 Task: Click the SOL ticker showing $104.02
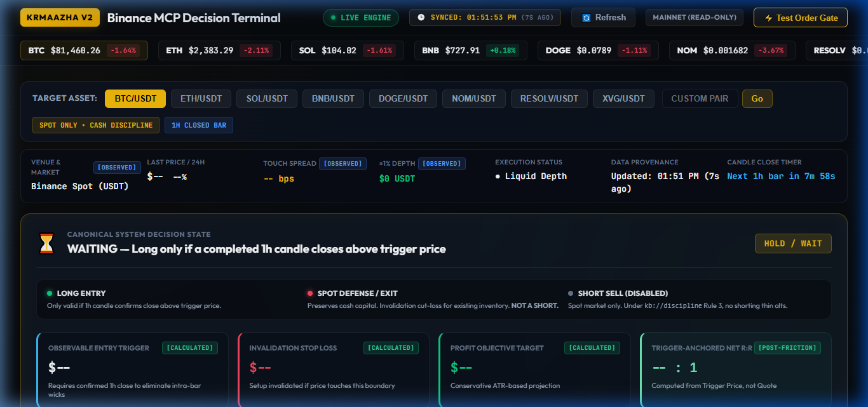[x=348, y=50]
